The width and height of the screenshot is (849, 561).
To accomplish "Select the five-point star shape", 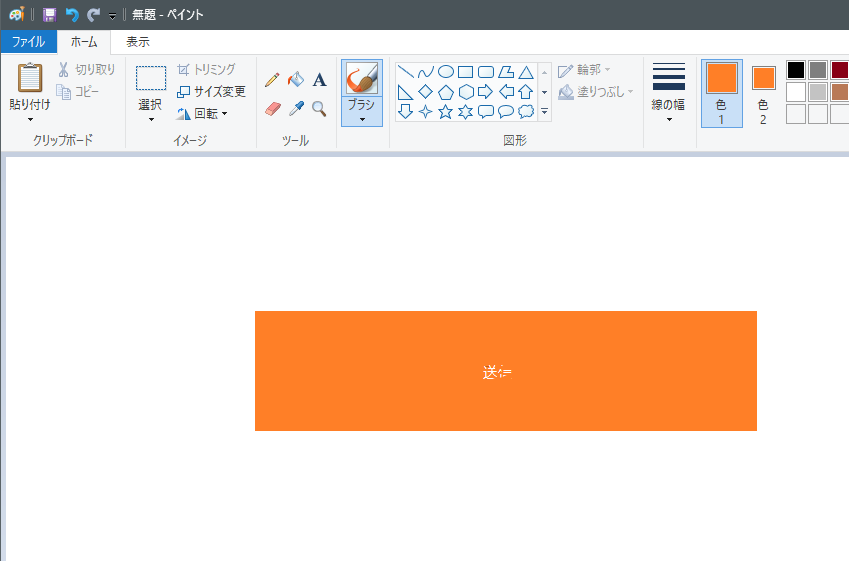I will 446,112.
